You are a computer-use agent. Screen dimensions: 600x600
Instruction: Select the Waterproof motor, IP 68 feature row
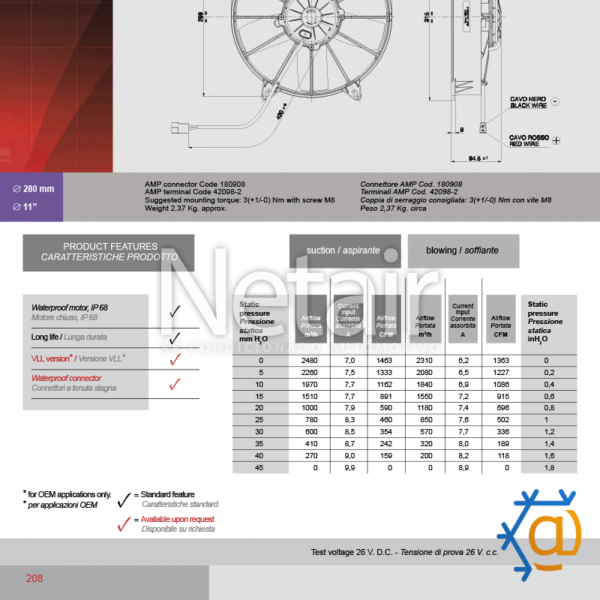[85, 311]
